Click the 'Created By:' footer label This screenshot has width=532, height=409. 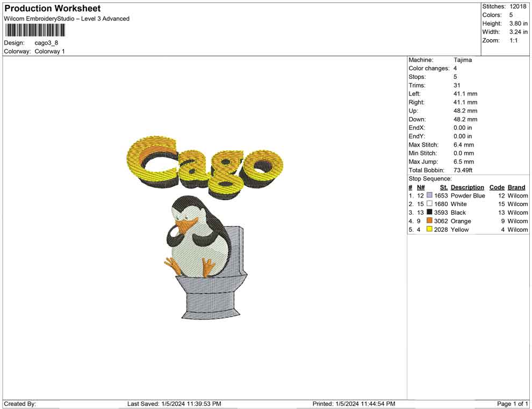click(20, 404)
